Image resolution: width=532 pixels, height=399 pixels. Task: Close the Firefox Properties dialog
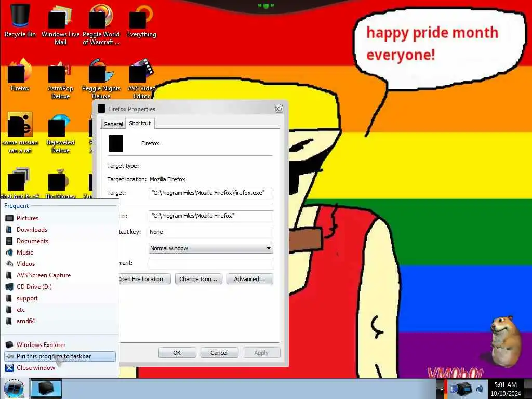279,109
